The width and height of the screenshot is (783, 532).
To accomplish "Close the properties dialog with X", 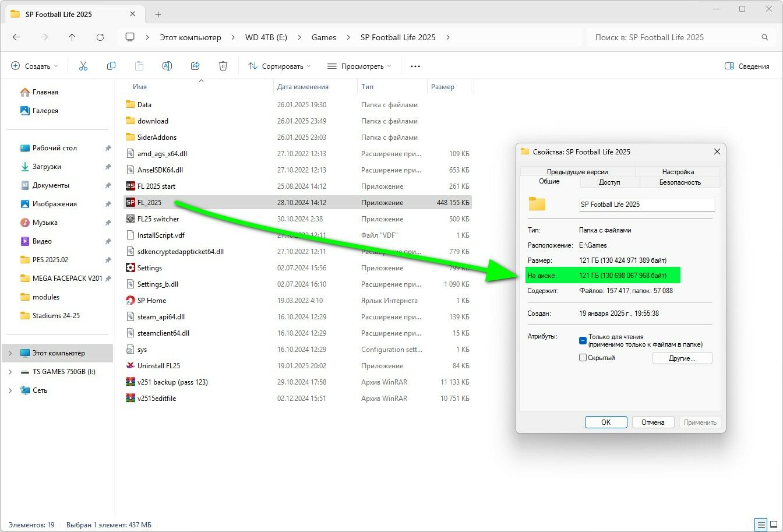I will click(717, 152).
